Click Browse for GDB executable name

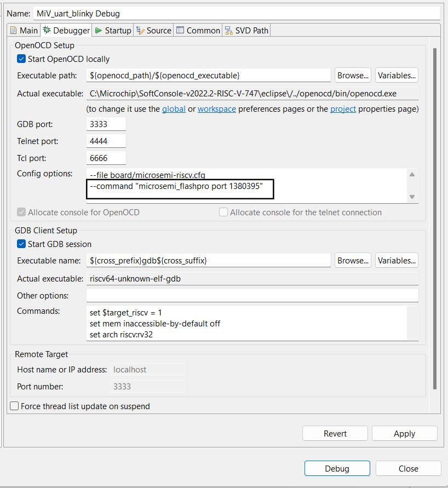coord(353,261)
